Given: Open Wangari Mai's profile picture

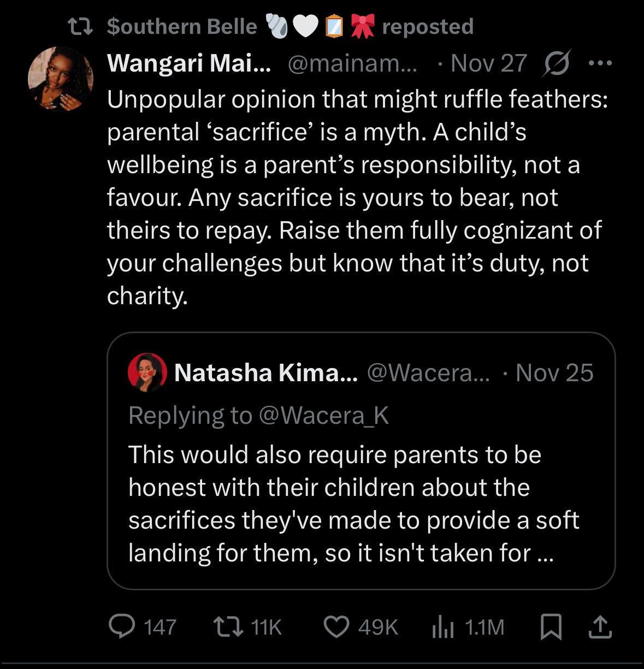Looking at the screenshot, I should (x=61, y=79).
